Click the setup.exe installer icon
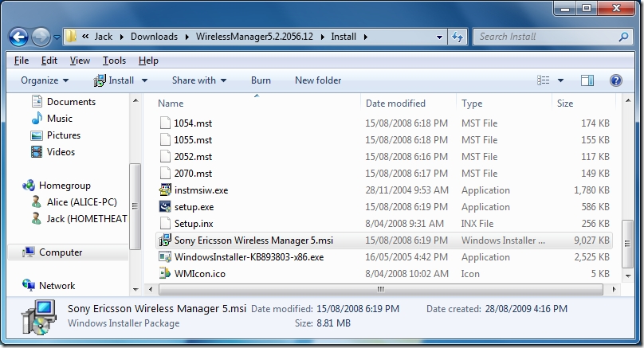 pyautogui.click(x=165, y=207)
